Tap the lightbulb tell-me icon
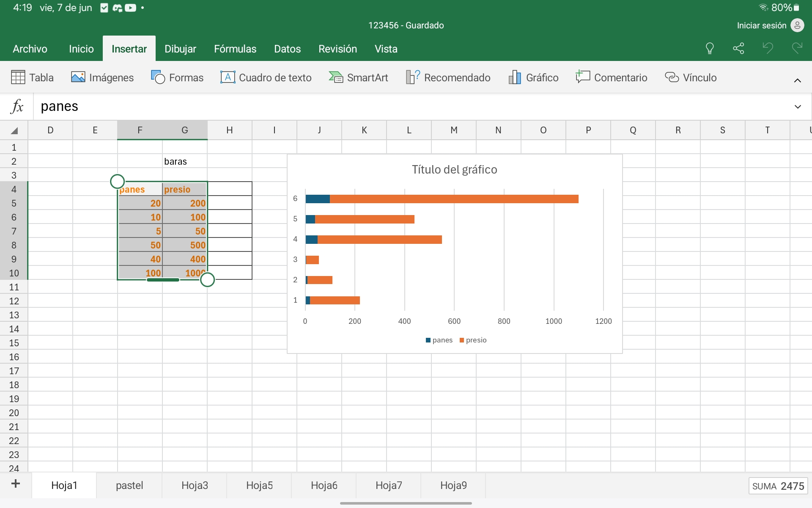 click(710, 48)
